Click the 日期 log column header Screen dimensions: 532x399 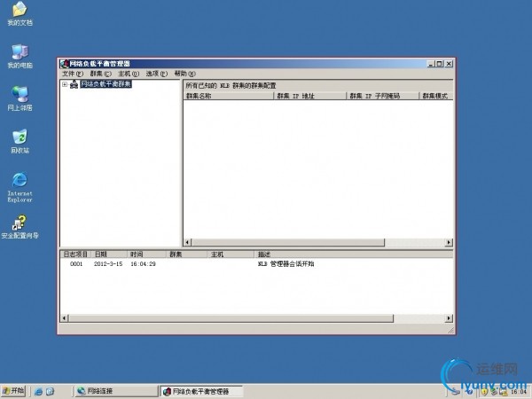(x=109, y=254)
